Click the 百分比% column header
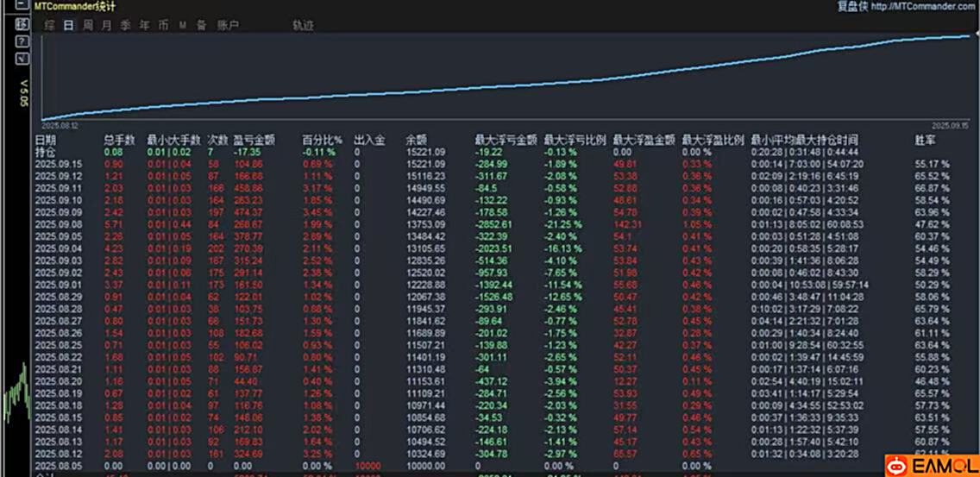This screenshot has height=477, width=980. [323, 140]
